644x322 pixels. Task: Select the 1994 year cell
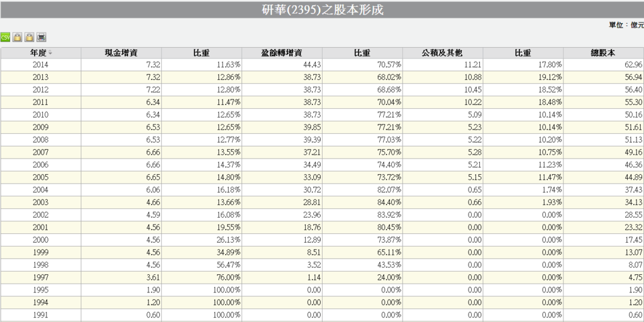pos(41,303)
